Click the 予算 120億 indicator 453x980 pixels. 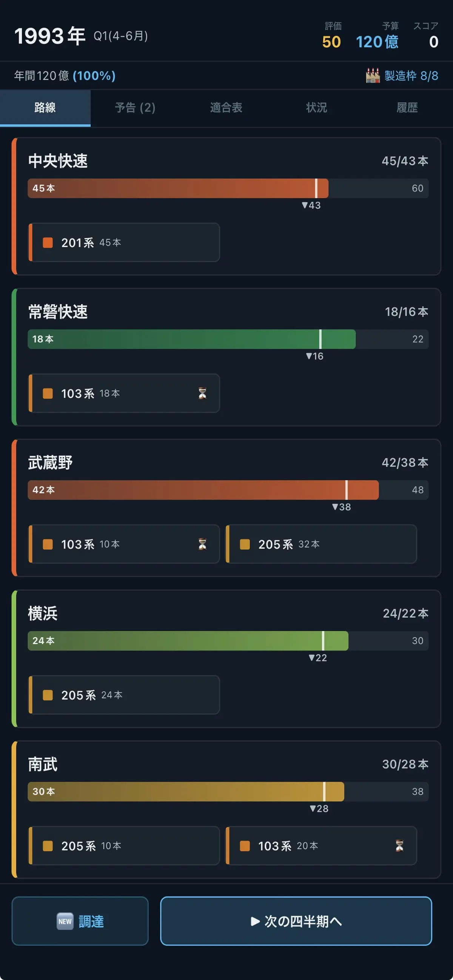tap(377, 36)
